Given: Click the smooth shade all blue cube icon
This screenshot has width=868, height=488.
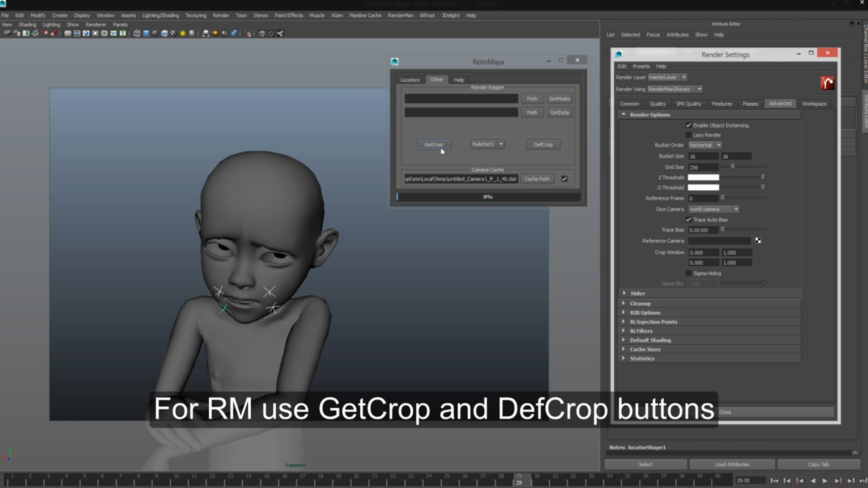Looking at the screenshot, I should pyautogui.click(x=146, y=34).
